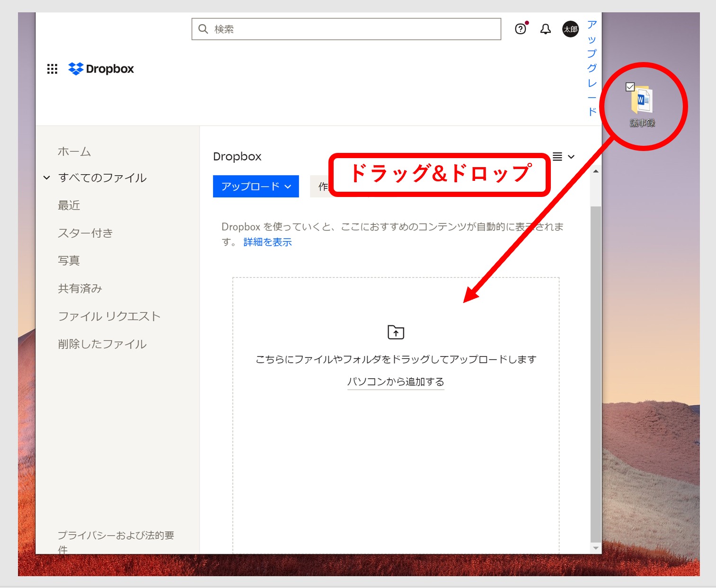
Task: Check notifications via the bell icon
Action: point(545,29)
